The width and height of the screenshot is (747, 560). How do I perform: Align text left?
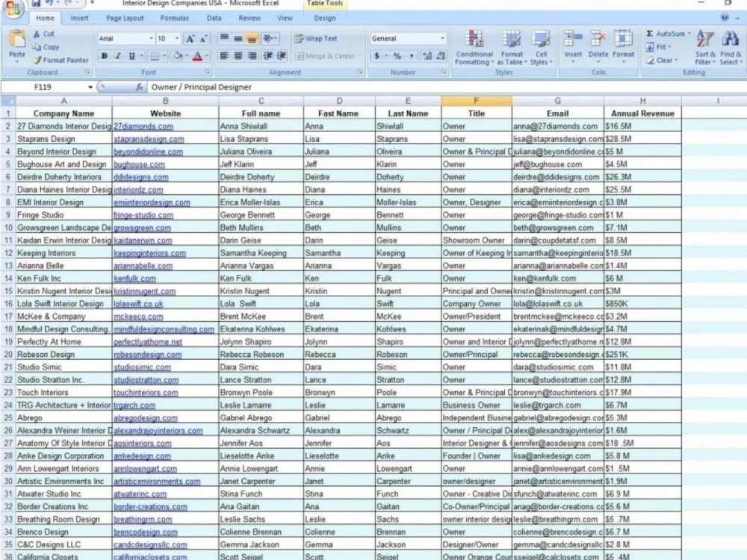[x=224, y=56]
